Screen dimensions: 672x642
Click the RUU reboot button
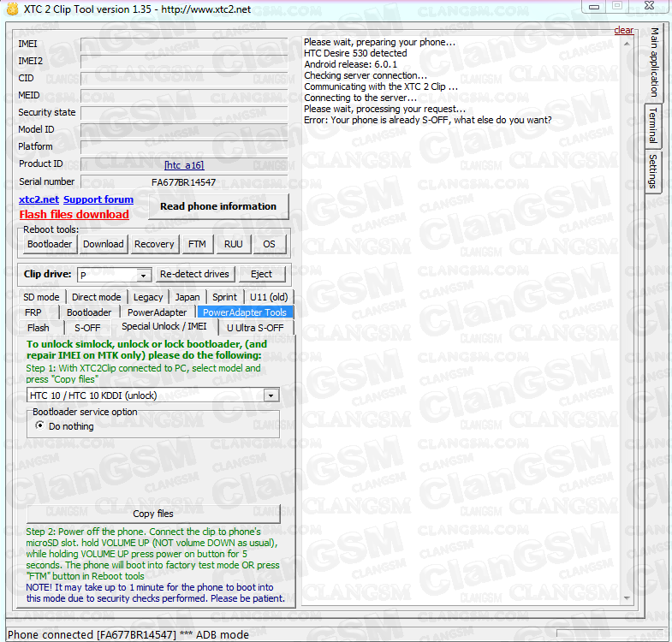click(233, 244)
